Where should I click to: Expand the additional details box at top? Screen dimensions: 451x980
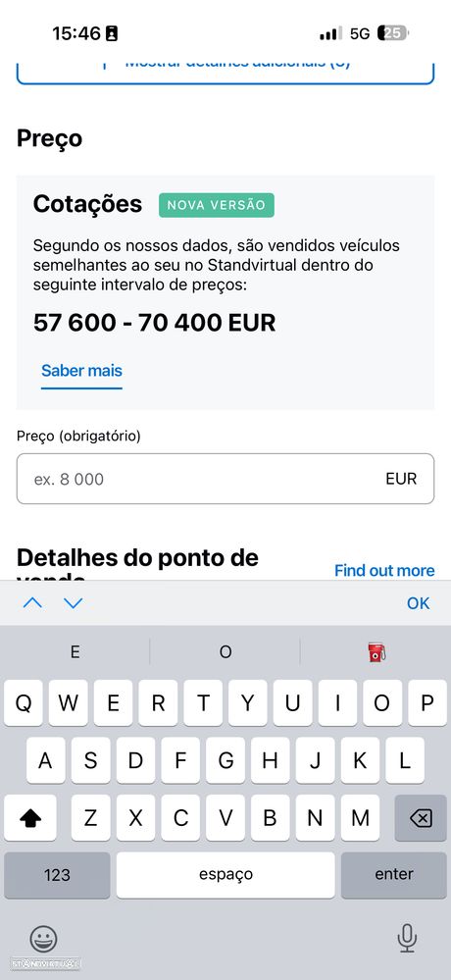point(225,72)
